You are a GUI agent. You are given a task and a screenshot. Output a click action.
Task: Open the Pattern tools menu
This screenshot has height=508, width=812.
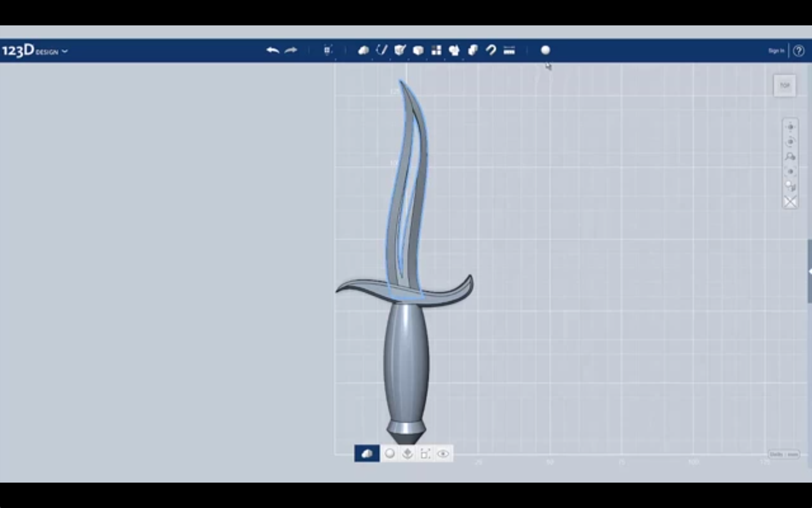click(x=436, y=50)
